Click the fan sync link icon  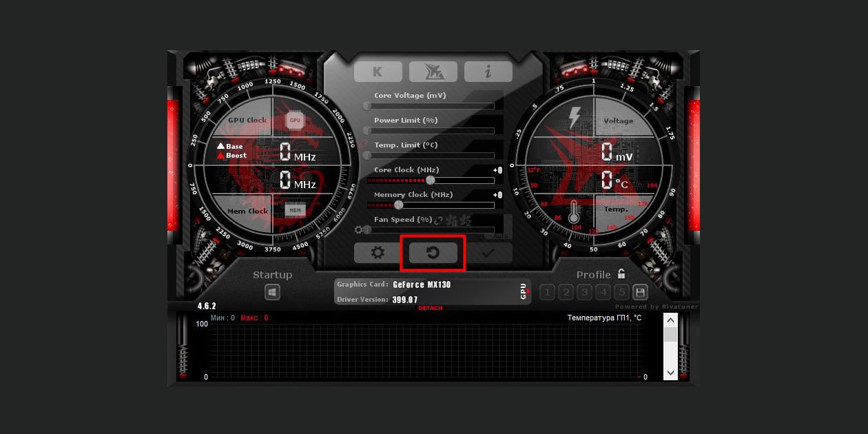pyautogui.click(x=439, y=220)
